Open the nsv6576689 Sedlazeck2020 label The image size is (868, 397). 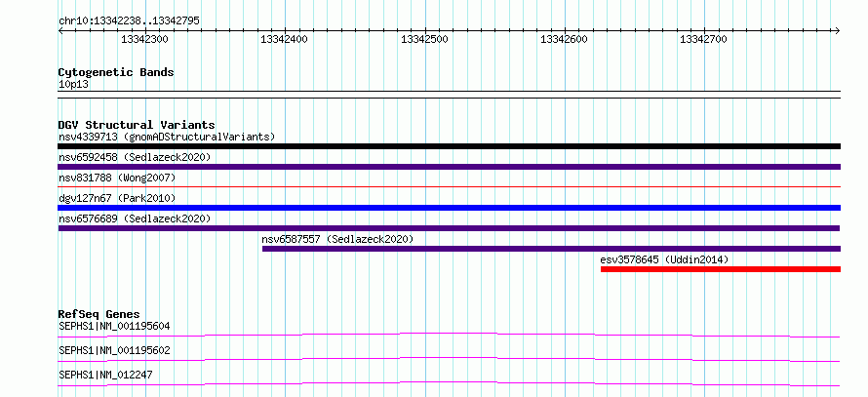[135, 218]
